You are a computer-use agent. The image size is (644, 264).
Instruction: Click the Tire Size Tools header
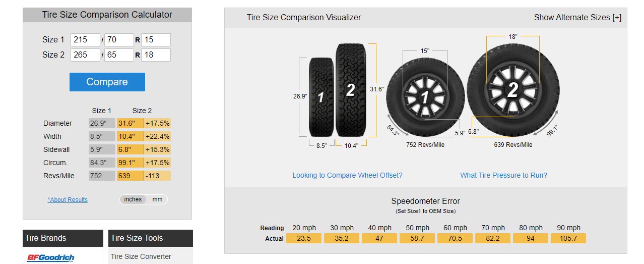(151, 238)
